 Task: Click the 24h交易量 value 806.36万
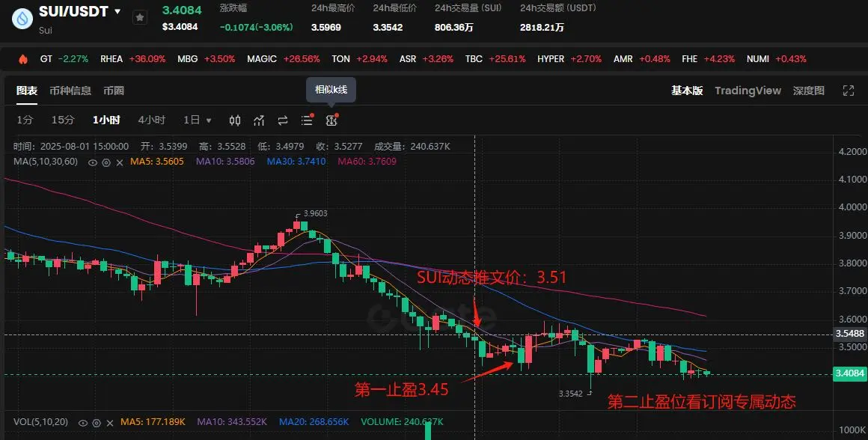(454, 27)
